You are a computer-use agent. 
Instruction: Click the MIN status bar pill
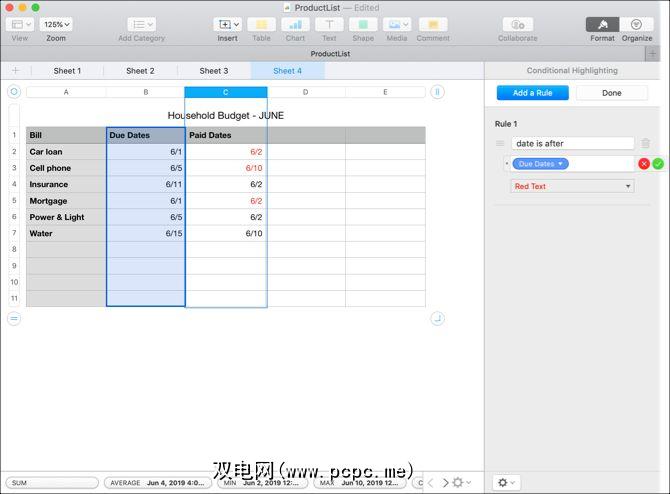[262, 483]
